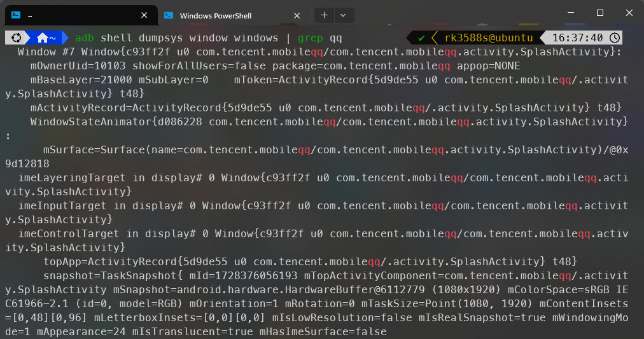The image size is (644, 339).
Task: Close the Windows PowerShell tab
Action: pyautogui.click(x=297, y=16)
